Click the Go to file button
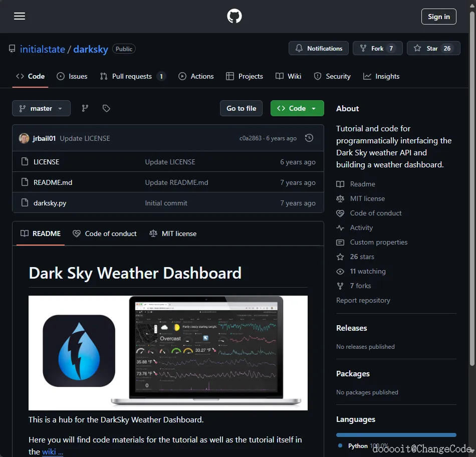 [242, 108]
